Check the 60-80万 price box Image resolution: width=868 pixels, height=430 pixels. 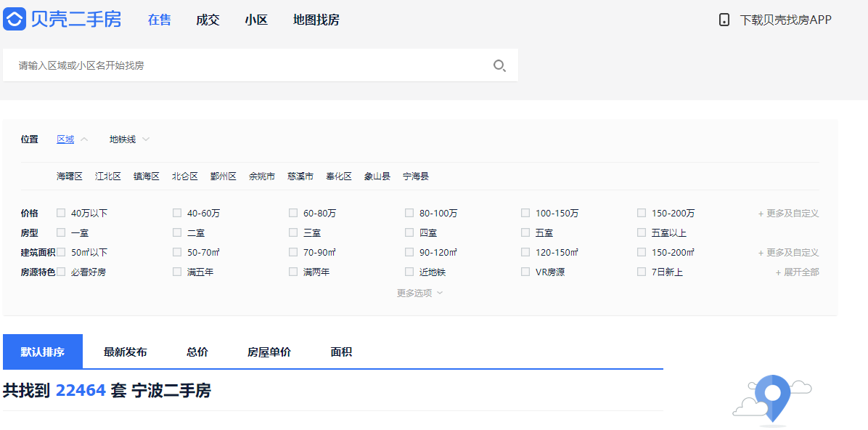(x=293, y=213)
